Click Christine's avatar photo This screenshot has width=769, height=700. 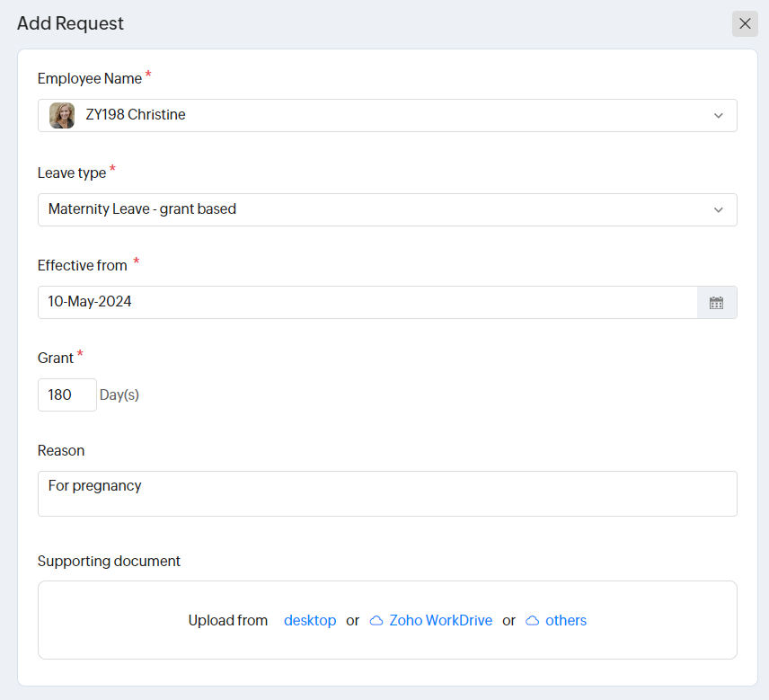(x=62, y=115)
